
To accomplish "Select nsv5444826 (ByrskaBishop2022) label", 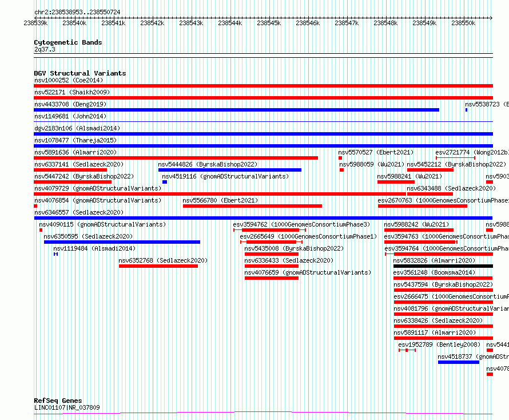I will tap(208, 164).
